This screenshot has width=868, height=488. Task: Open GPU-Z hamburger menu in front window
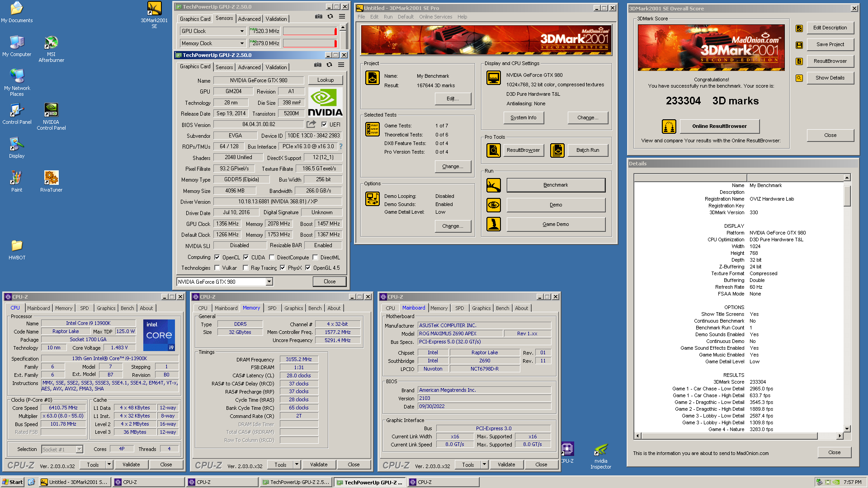[x=341, y=65]
